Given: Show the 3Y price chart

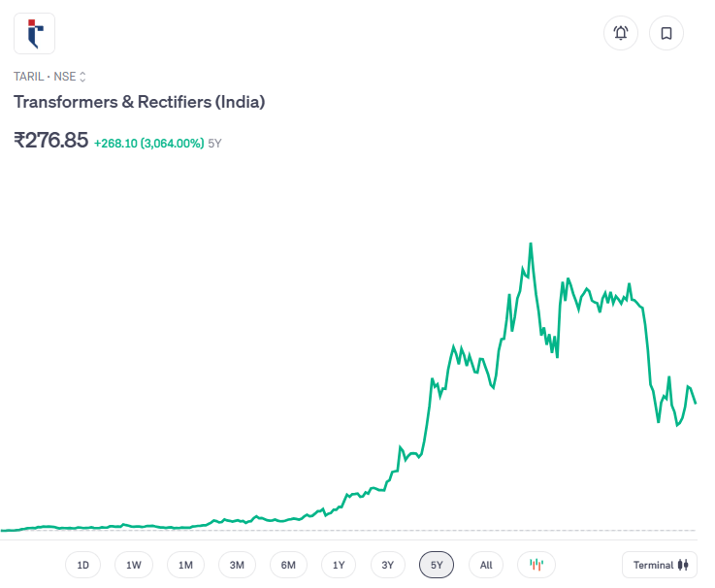Looking at the screenshot, I should (387, 565).
